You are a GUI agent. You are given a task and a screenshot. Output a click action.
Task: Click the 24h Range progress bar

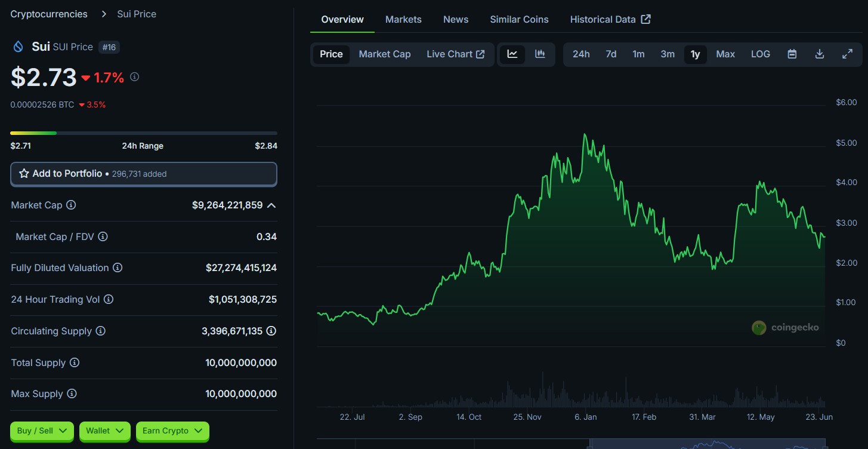(x=144, y=133)
